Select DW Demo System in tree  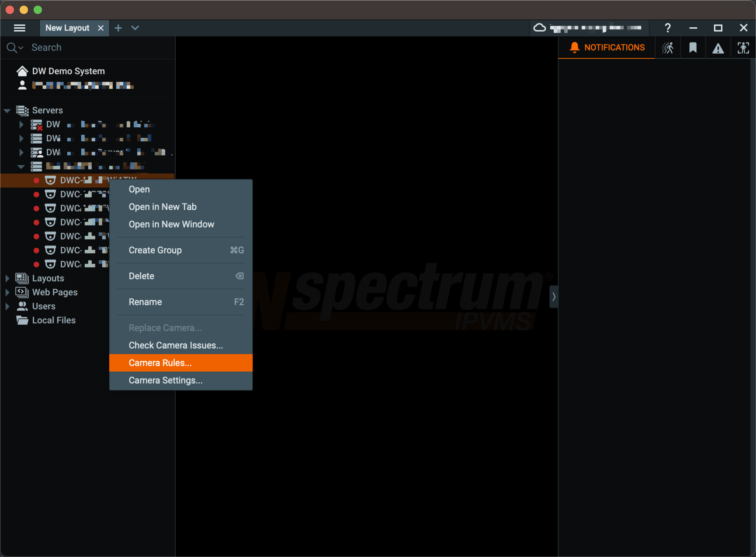click(68, 71)
